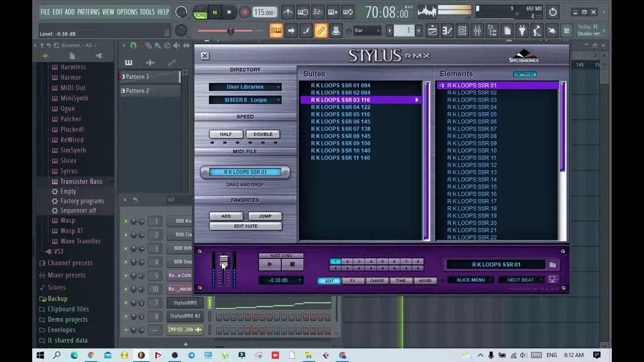Screen dimensions: 644x362
Task: Open the plugin picker plug icon
Action: pos(522,31)
